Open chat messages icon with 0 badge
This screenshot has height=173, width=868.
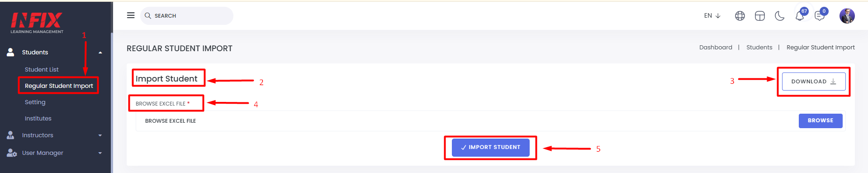point(820,16)
